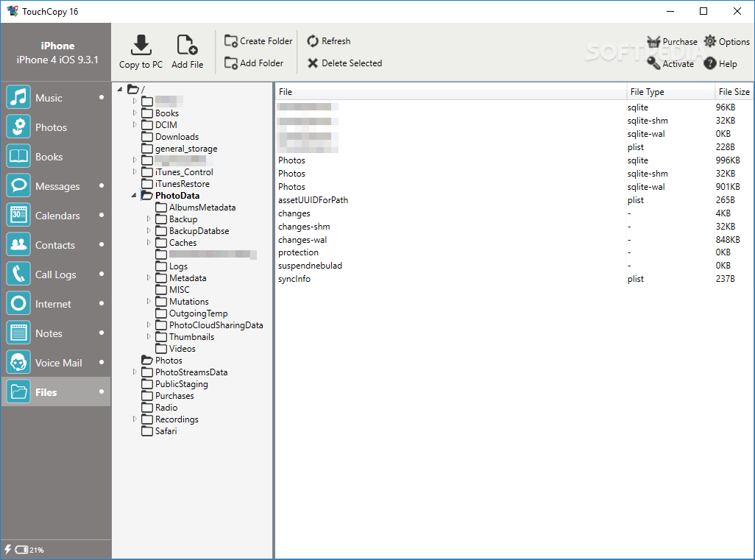
Task: Click the Create Folder icon
Action: 230,41
